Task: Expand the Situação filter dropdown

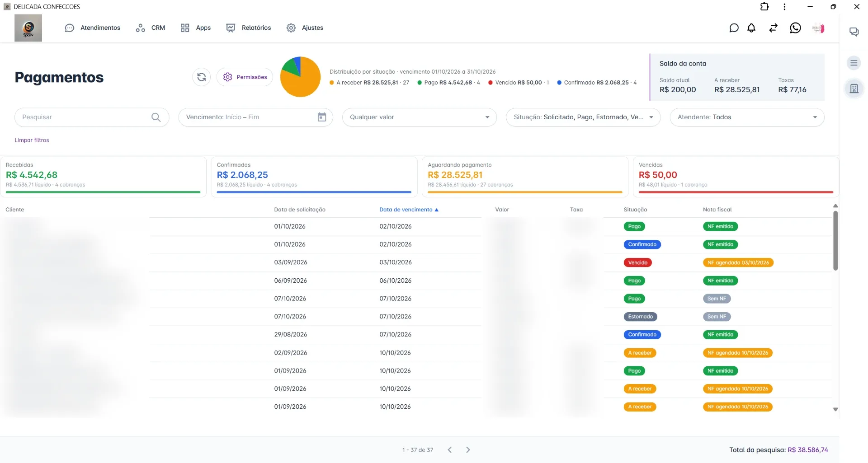Action: pyautogui.click(x=583, y=117)
